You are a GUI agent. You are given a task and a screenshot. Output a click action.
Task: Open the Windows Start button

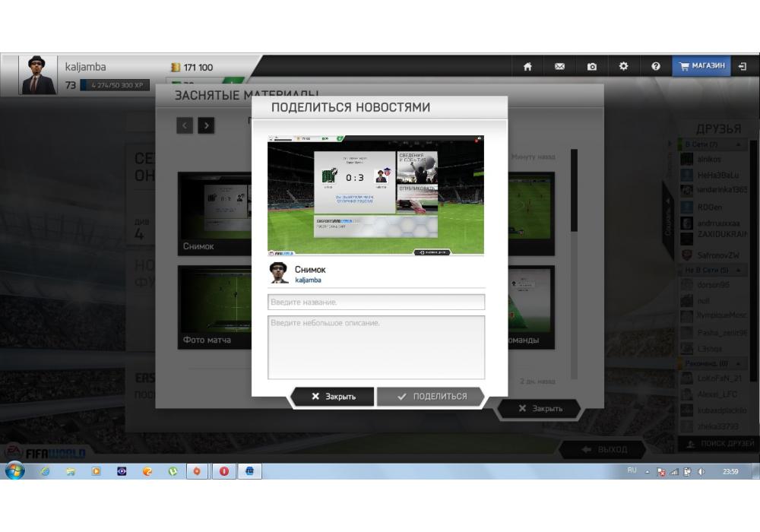(x=14, y=470)
